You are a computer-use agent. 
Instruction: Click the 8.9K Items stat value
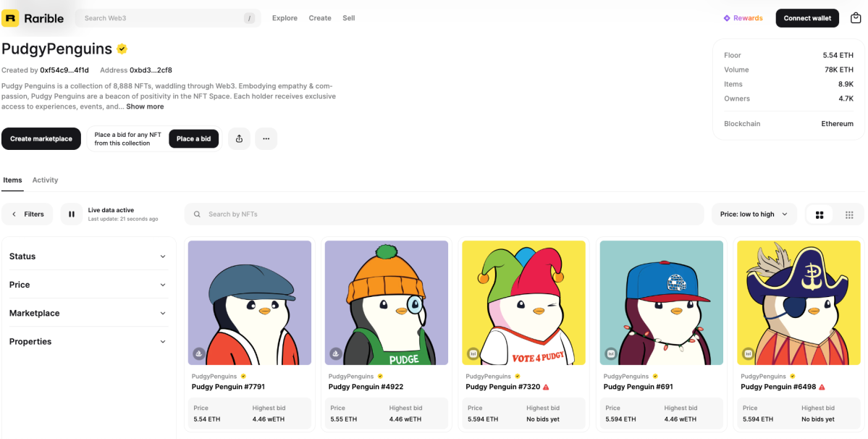tap(846, 84)
